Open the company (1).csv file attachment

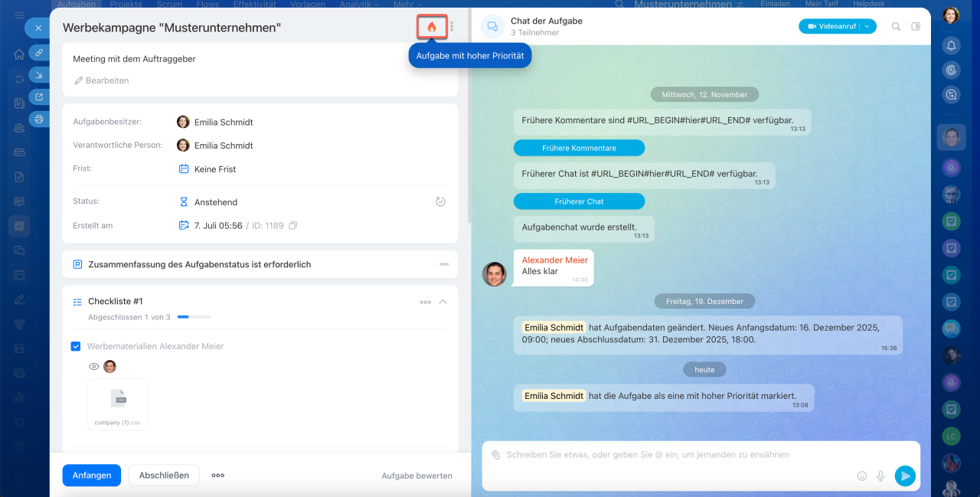pyautogui.click(x=118, y=404)
